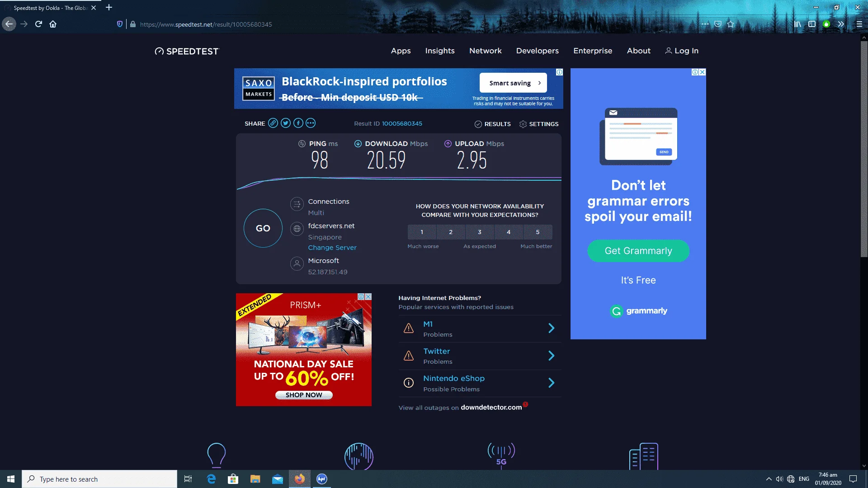Close the Grammarly ad
868x488 pixels.
702,72
